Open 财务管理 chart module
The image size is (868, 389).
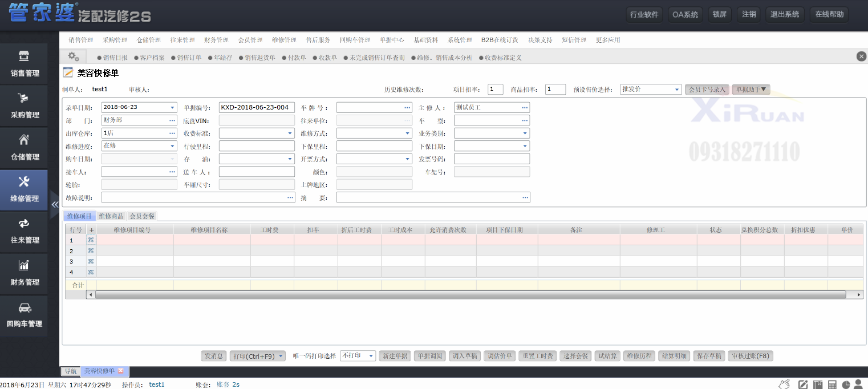click(25, 273)
